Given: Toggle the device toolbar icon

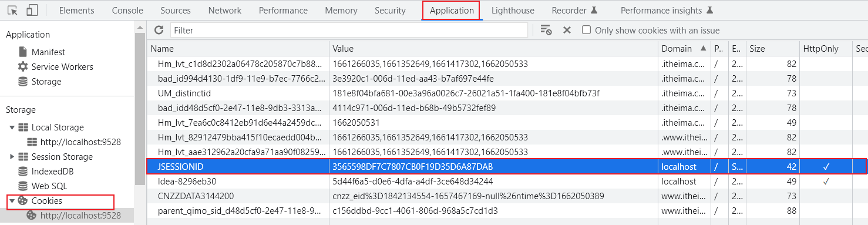Looking at the screenshot, I should click(32, 11).
